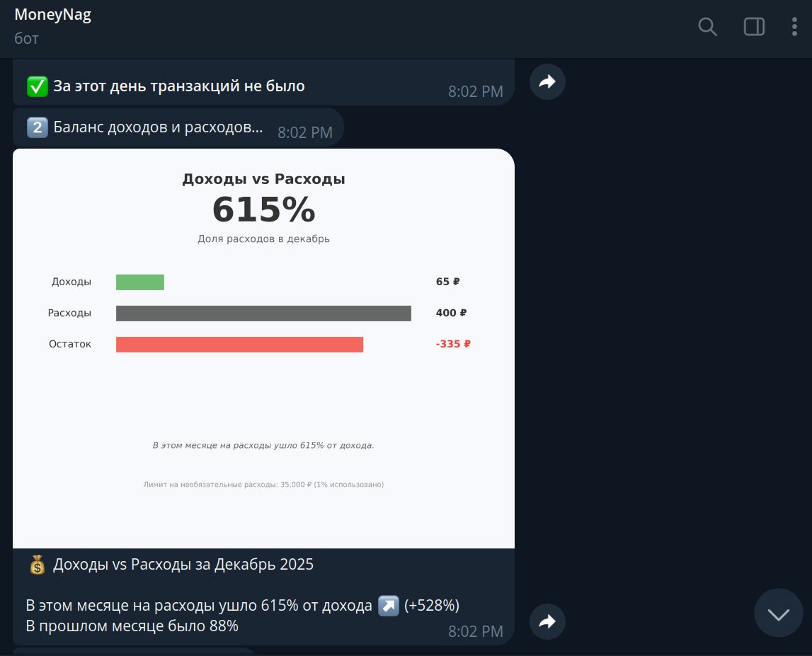Open the MoneyNag bot profile from header title
Viewport: 812px width, 656px height.
click(x=53, y=15)
